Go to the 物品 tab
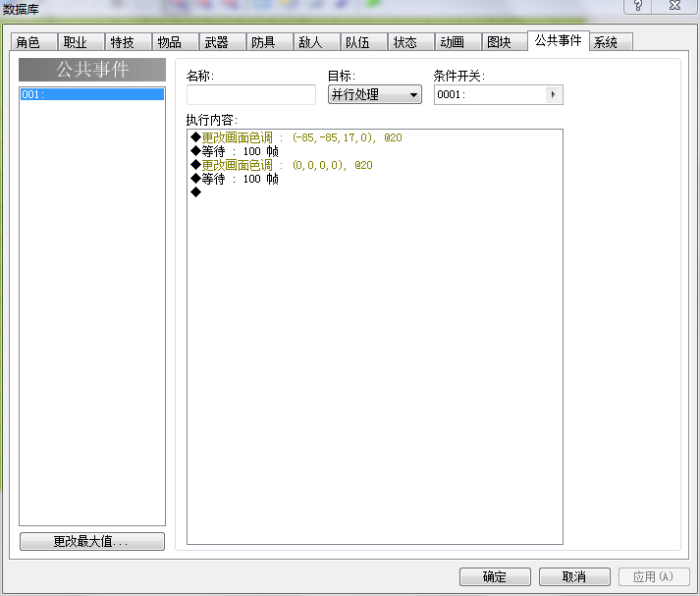The width and height of the screenshot is (700, 596). pos(176,42)
